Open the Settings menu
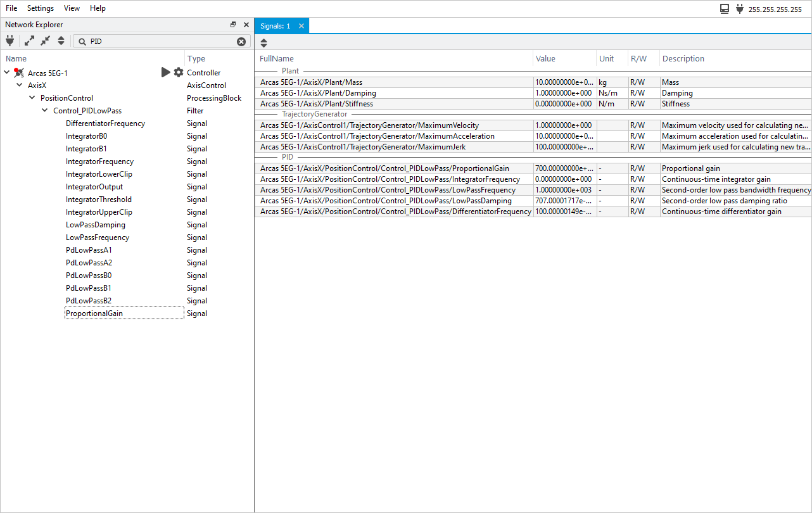Image resolution: width=812 pixels, height=513 pixels. [41, 8]
